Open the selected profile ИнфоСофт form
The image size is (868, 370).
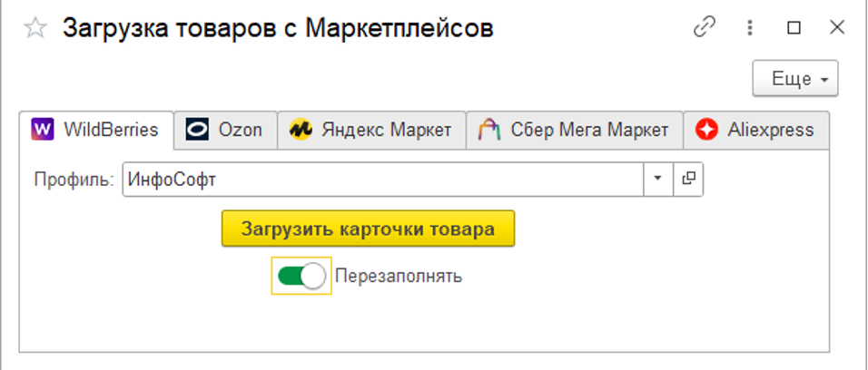click(688, 180)
